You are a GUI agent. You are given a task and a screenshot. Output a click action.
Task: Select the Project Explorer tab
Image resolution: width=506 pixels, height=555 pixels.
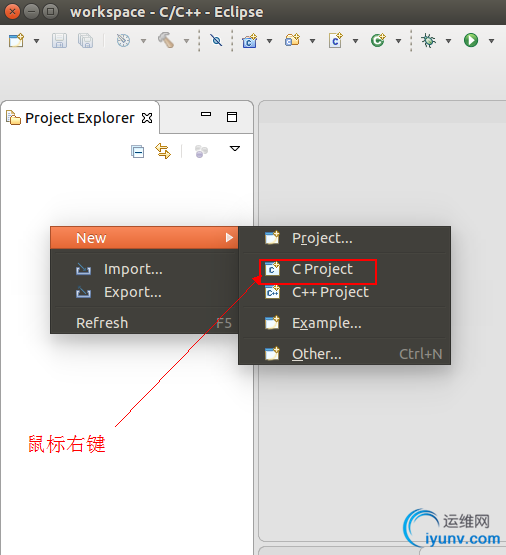click(80, 118)
